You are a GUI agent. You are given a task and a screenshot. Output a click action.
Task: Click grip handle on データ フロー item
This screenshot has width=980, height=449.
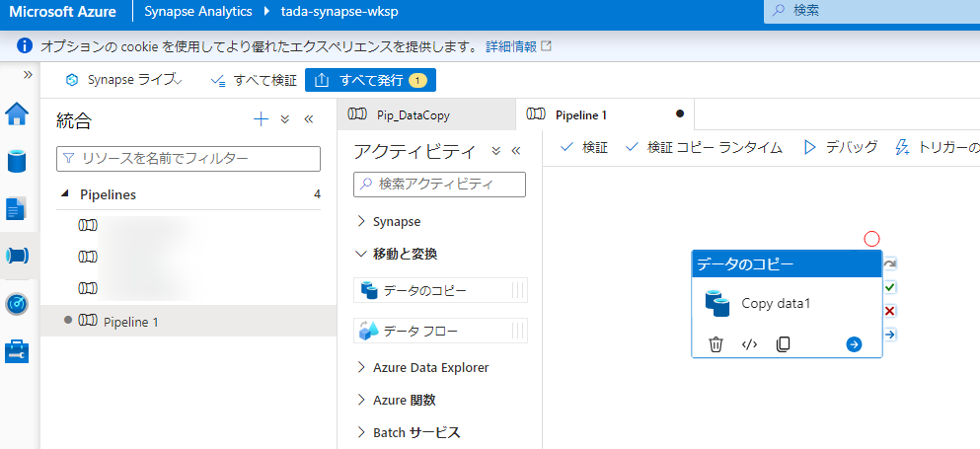pyautogui.click(x=517, y=331)
